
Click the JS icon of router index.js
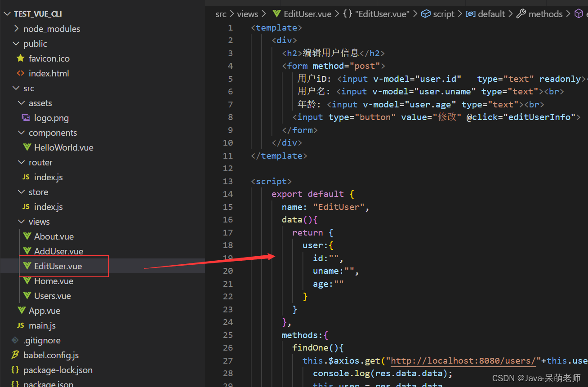[26, 177]
